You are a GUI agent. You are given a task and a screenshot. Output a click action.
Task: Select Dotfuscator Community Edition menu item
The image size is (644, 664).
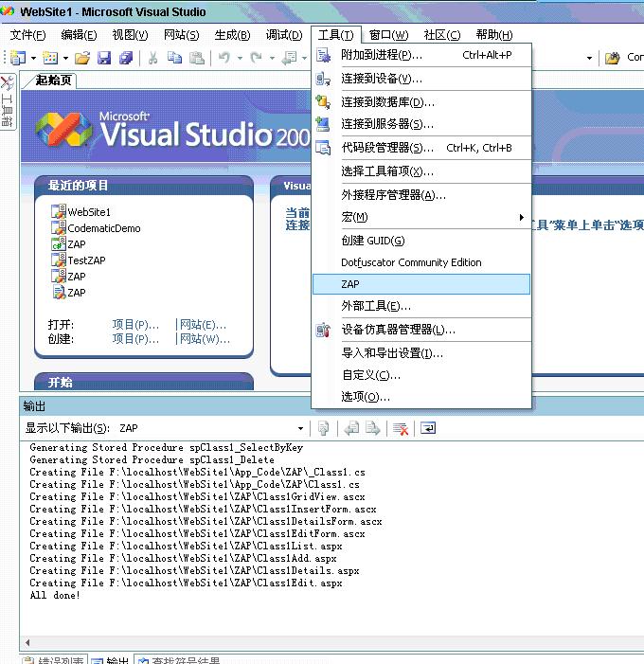(421, 262)
